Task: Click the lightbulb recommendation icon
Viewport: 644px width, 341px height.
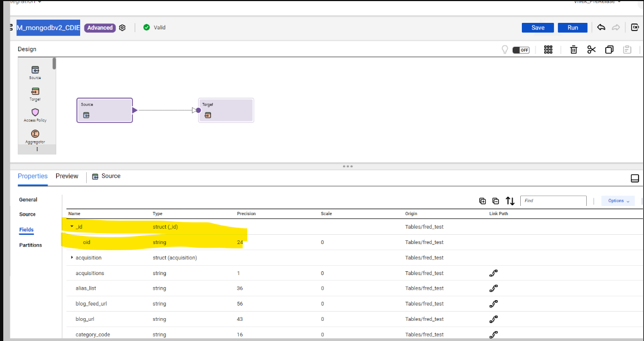Action: (505, 50)
